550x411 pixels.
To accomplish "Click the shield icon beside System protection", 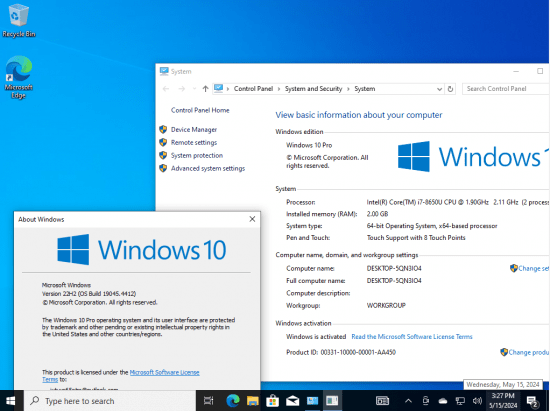I will 163,155.
